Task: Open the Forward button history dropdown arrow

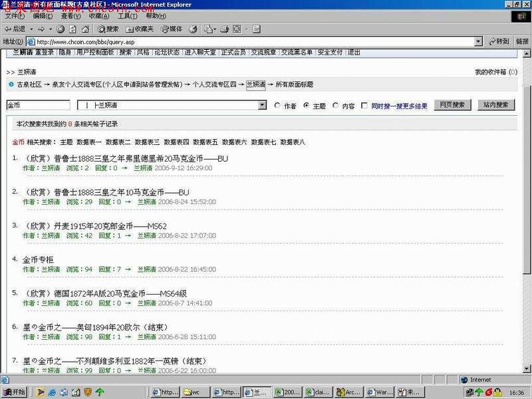Action: (x=51, y=29)
